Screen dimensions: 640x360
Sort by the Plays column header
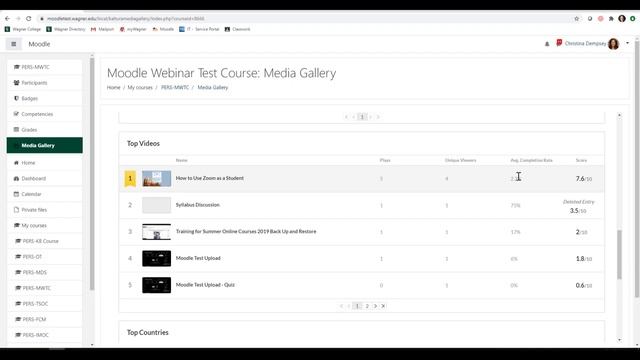pyautogui.click(x=385, y=160)
